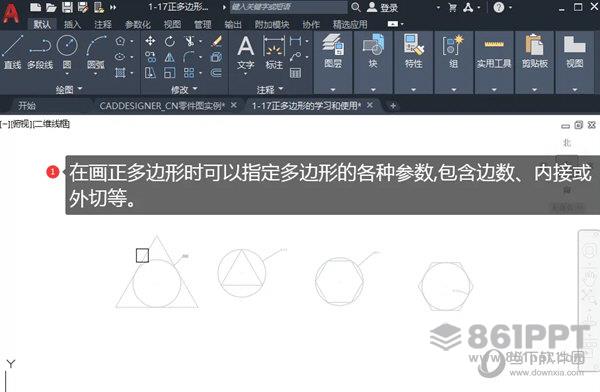Open the Layer (图层) panel button
The height and width of the screenshot is (392, 600).
point(333,52)
